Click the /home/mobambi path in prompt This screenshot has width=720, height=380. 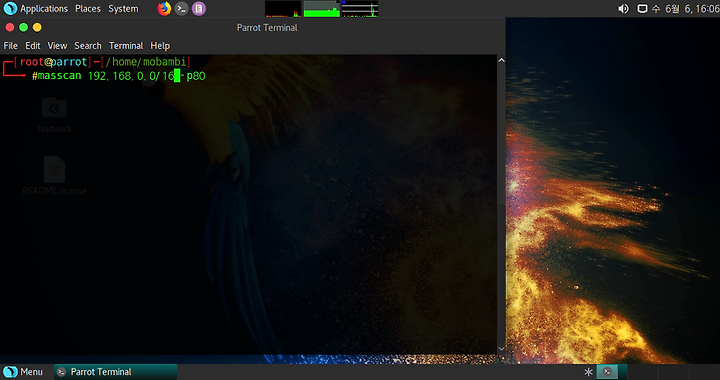point(146,61)
